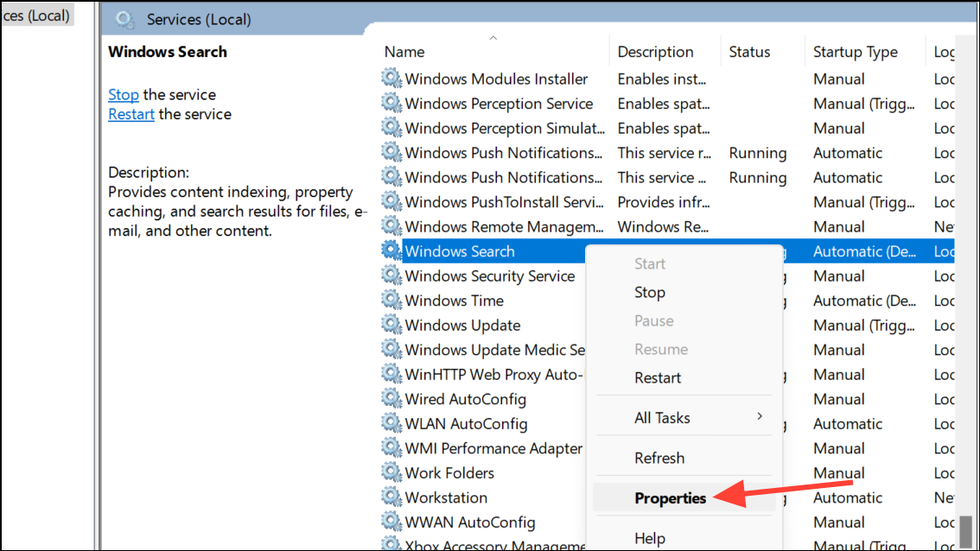Viewport: 980px width, 551px height.
Task: Select Windows Modules Installer service
Action: pyautogui.click(x=496, y=79)
